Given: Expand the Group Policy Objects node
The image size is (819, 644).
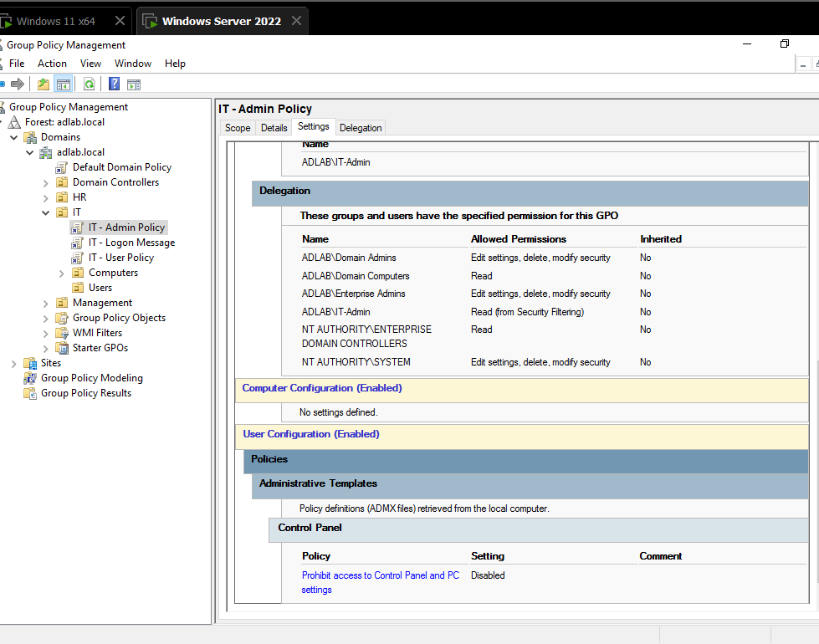Looking at the screenshot, I should [45, 319].
